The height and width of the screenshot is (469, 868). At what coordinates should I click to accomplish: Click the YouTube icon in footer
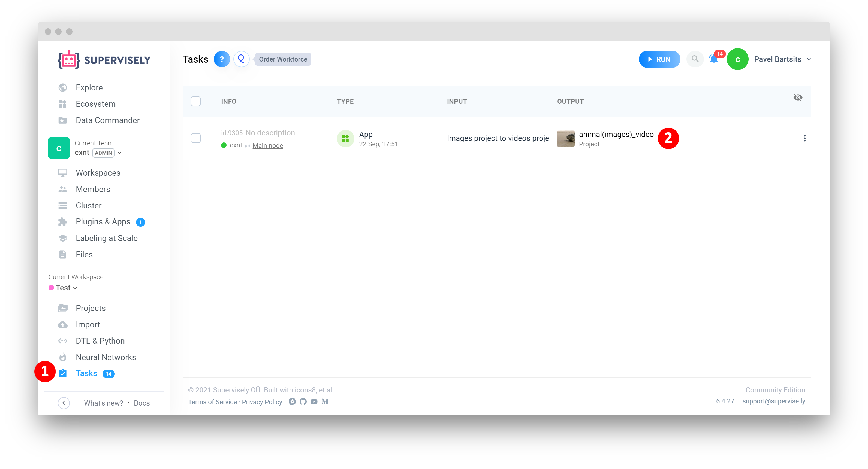[314, 401]
